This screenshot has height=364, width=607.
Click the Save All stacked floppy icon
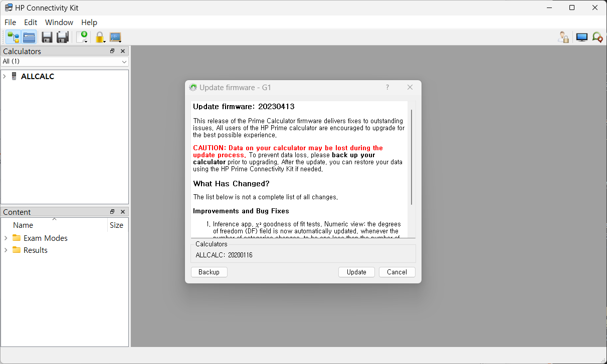63,37
